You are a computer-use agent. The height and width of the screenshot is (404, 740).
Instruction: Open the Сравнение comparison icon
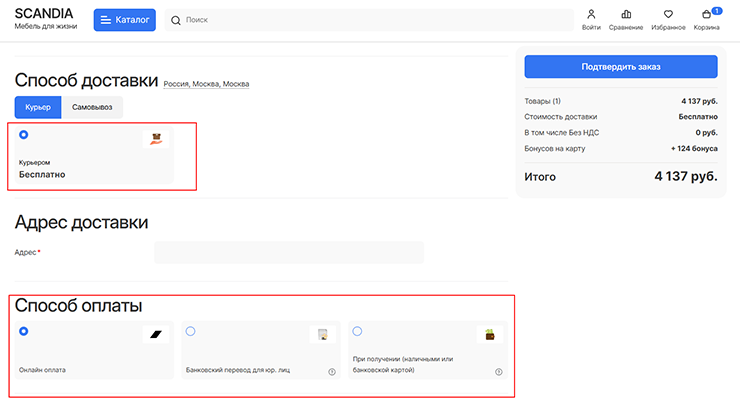626,15
